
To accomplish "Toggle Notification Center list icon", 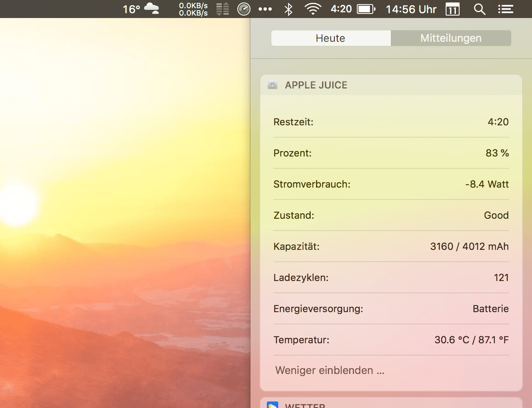I will pyautogui.click(x=506, y=9).
